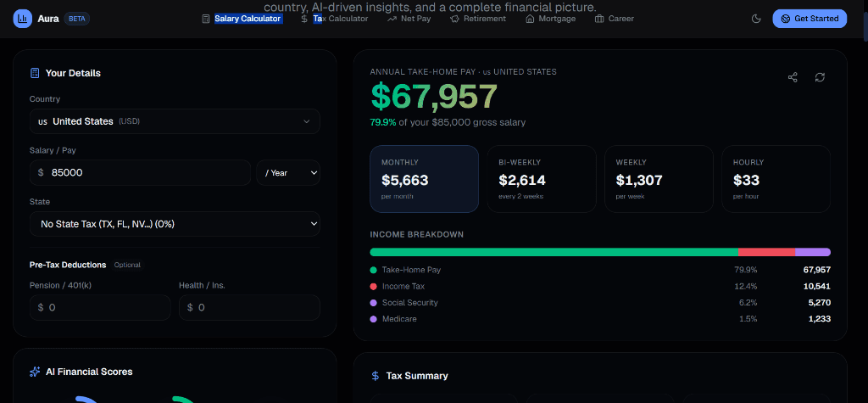Click sparkle icon beside AI Financial Scores
Image resolution: width=868 pixels, height=403 pixels.
coord(35,372)
